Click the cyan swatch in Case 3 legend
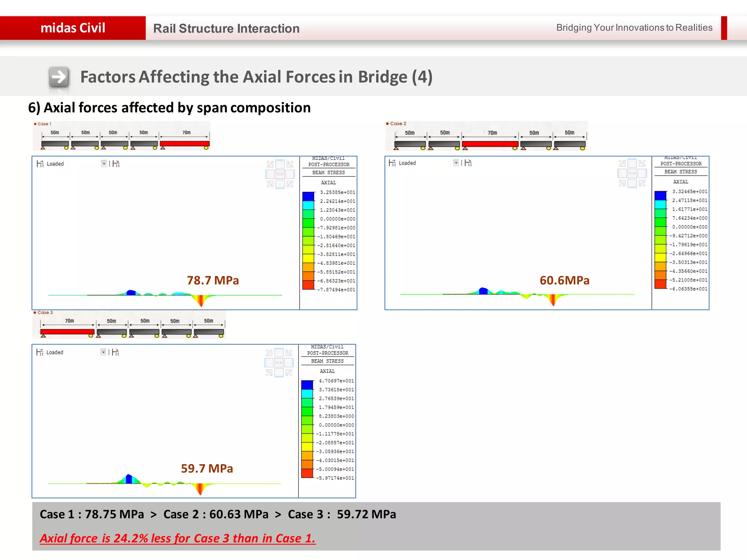 307,394
